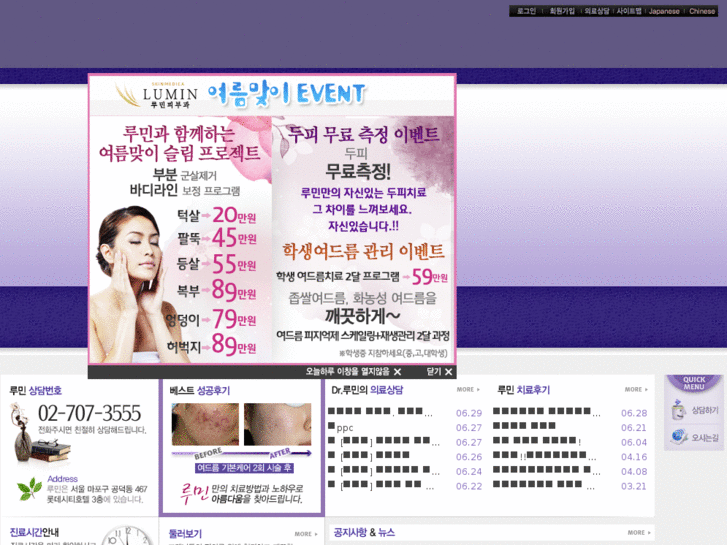727x545 pixels.
Task: Click the 팔뚝 45만원 price row
Action: pos(217,238)
